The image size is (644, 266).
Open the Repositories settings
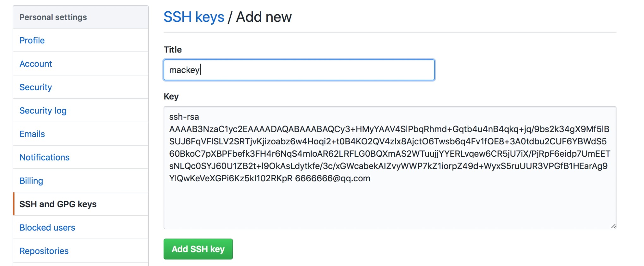point(44,251)
